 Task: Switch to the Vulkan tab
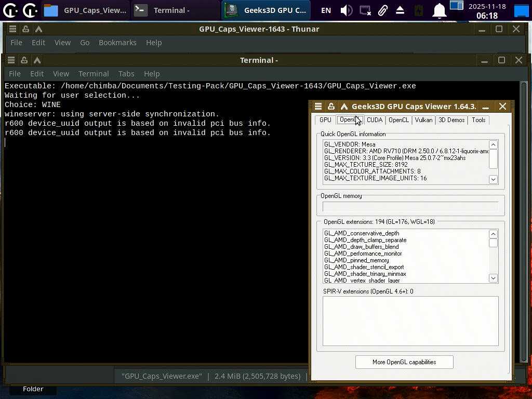(423, 120)
